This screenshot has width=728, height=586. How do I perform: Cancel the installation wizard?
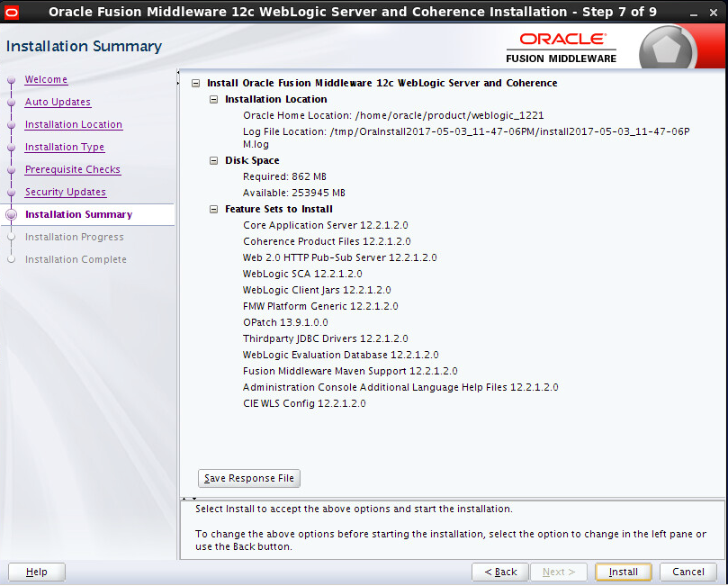688,572
